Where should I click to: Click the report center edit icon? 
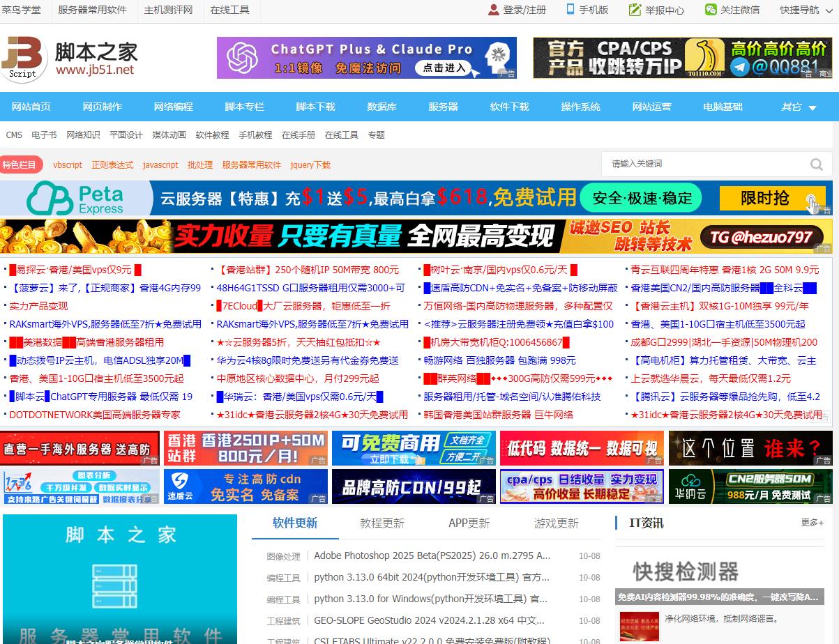[635, 10]
